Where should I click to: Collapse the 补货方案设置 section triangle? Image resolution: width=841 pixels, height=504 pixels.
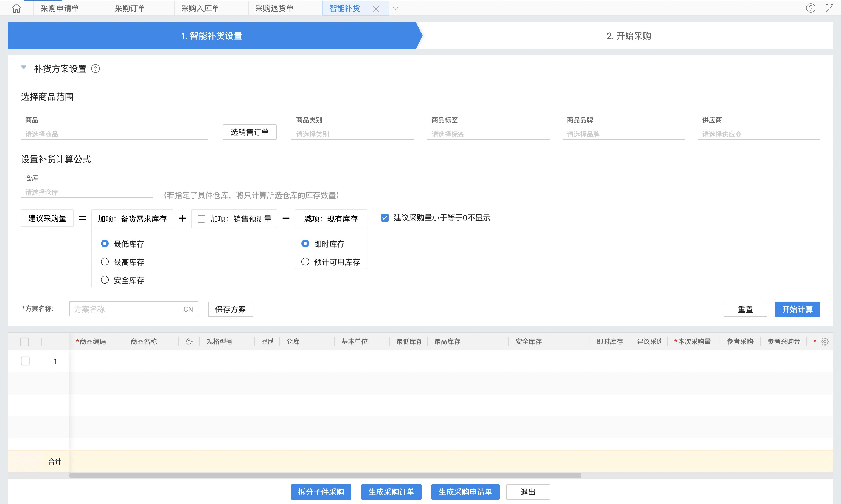tap(23, 67)
